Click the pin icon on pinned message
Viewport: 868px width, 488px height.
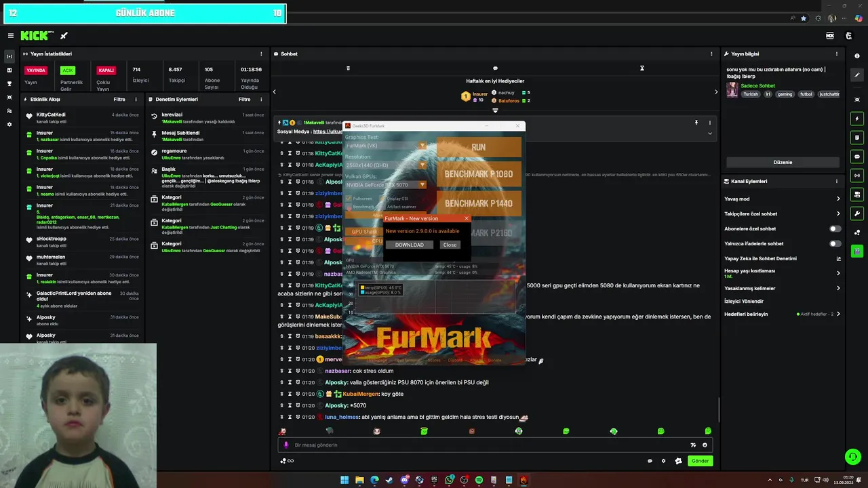coord(696,123)
